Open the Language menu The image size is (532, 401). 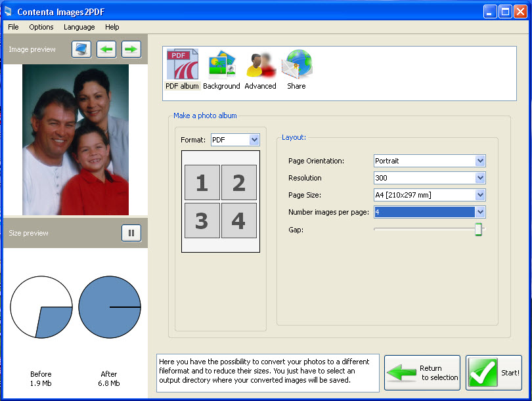pyautogui.click(x=79, y=27)
